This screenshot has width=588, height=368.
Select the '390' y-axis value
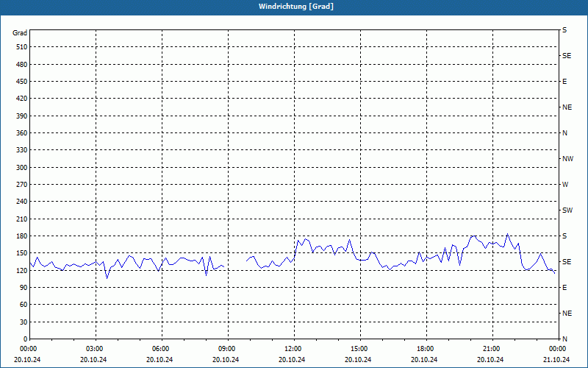click(22, 116)
